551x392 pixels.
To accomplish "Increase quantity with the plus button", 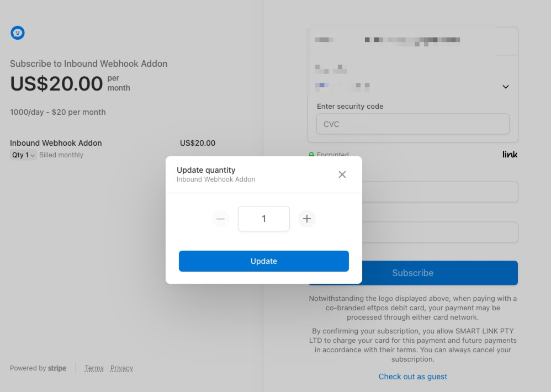I will (307, 219).
